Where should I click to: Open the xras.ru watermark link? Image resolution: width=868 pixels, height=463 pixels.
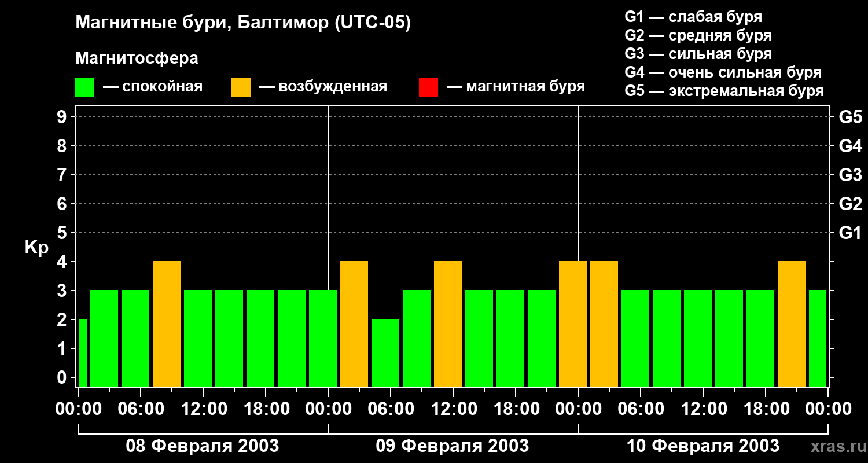click(x=836, y=446)
